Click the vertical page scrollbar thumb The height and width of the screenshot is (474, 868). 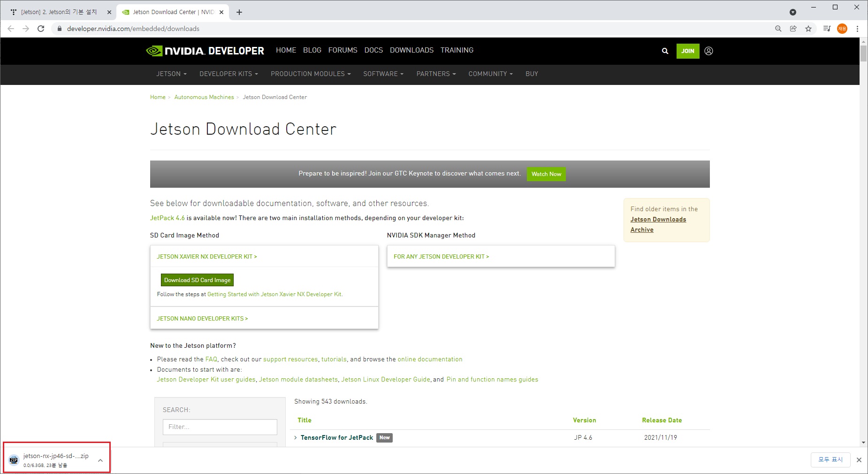click(863, 54)
